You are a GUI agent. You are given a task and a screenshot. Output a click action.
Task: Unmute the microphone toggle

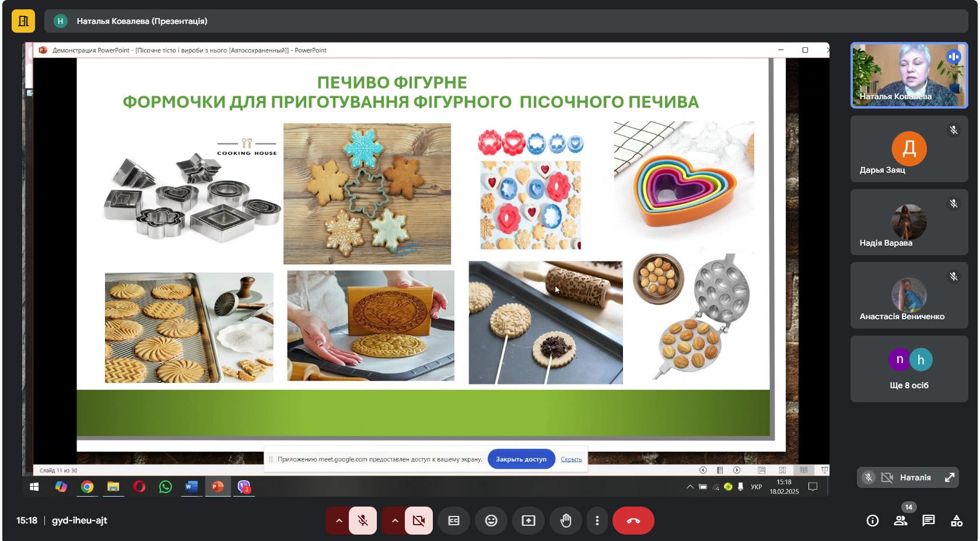point(363,521)
